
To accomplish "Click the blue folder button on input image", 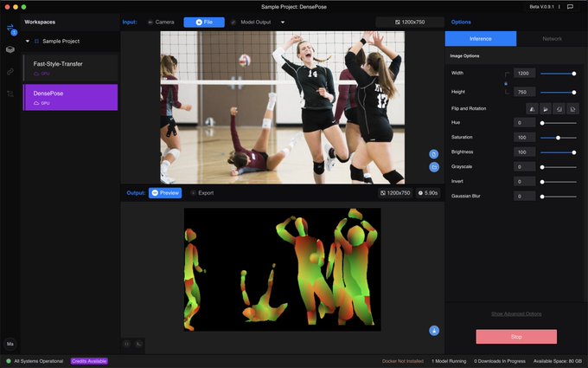I will pyautogui.click(x=434, y=167).
